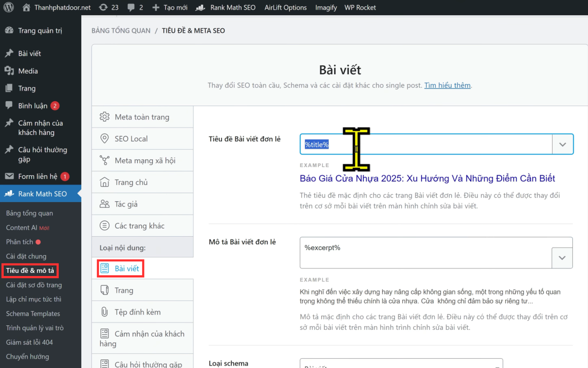This screenshot has height=368, width=588.
Task: Click the envelope icon for Form liên hệ
Action: [x=9, y=176]
